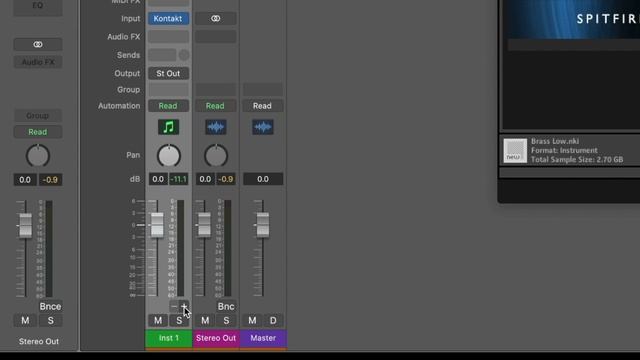Image resolution: width=640 pixels, height=360 pixels.
Task: Click the left inspector pan knob
Action: click(x=38, y=156)
